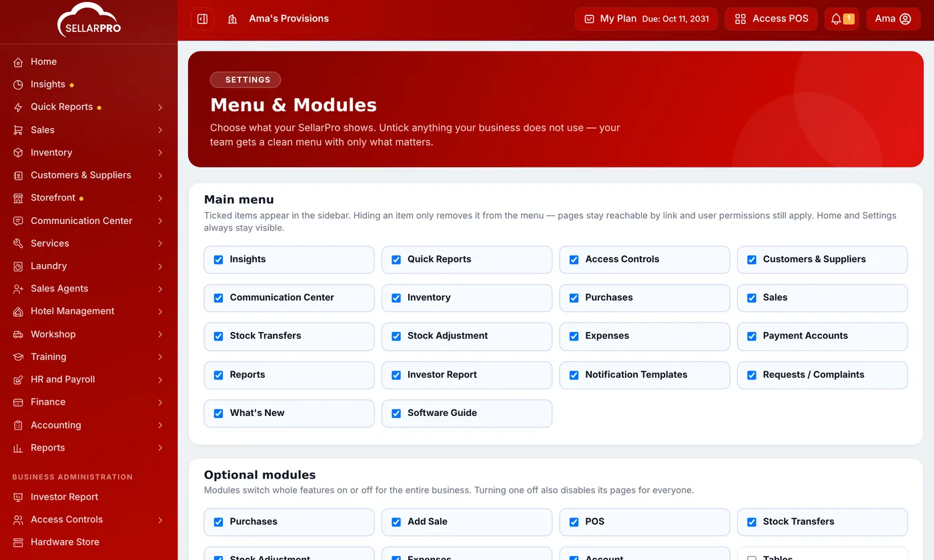Screen dimensions: 934x560
Task: Click the Main menu Purchases item card
Action: [644, 298]
